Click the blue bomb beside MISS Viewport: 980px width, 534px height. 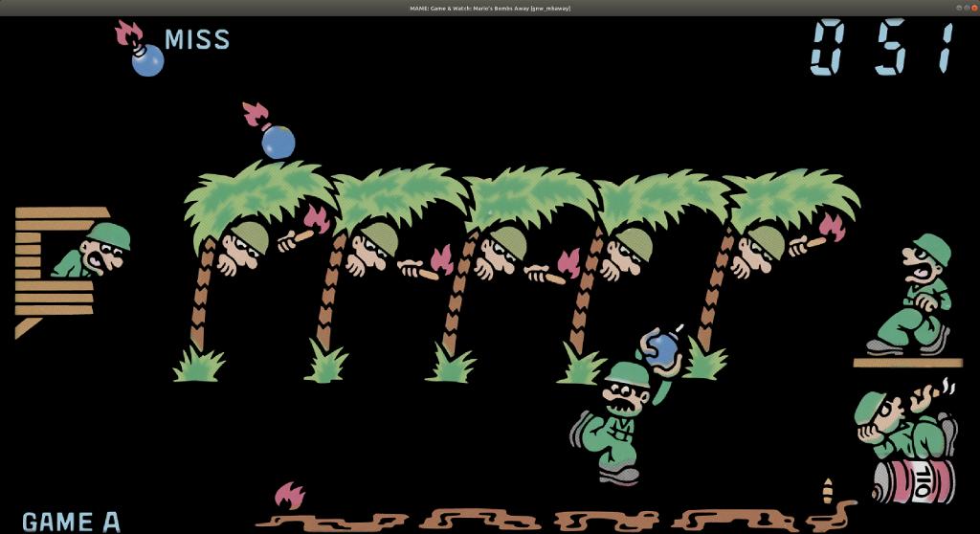pyautogui.click(x=147, y=60)
